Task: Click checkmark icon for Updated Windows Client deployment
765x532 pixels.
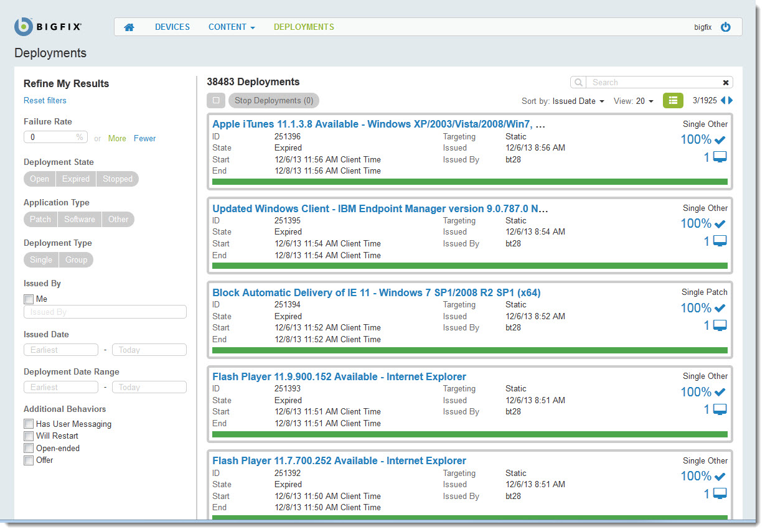Action: (720, 224)
